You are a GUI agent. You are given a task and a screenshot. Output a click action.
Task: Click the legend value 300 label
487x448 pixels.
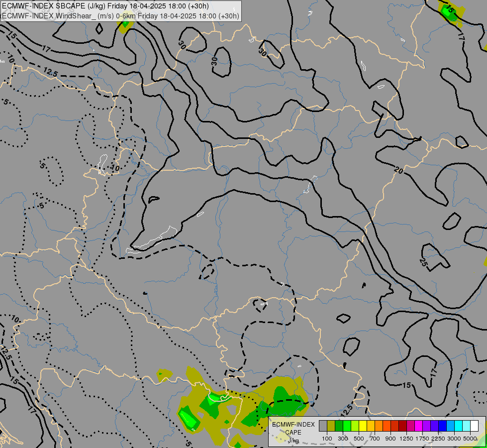(343, 439)
